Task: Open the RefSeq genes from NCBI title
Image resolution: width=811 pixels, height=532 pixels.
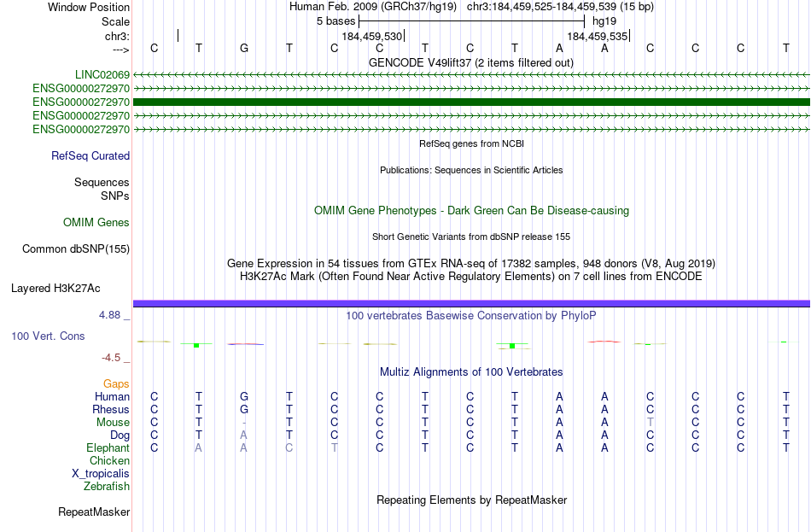Action: [x=471, y=143]
